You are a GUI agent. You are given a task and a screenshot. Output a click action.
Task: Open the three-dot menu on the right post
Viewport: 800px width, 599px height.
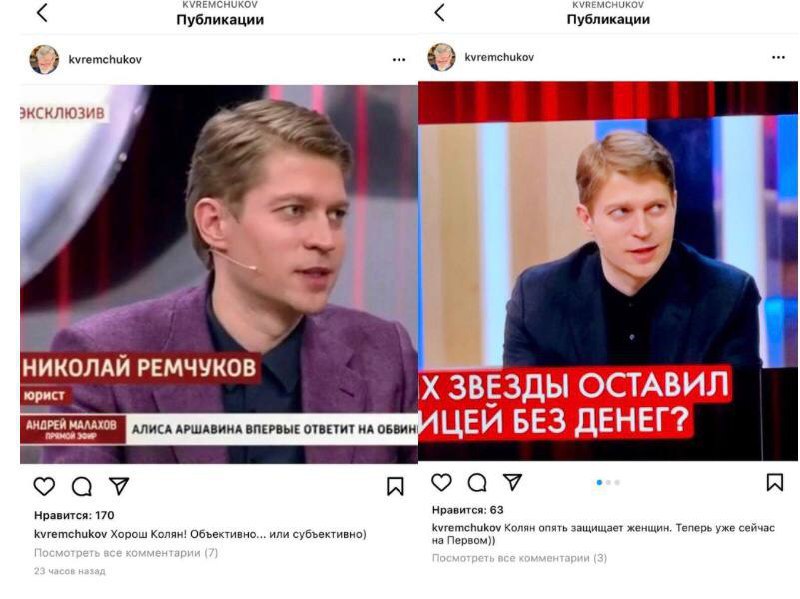(779, 58)
